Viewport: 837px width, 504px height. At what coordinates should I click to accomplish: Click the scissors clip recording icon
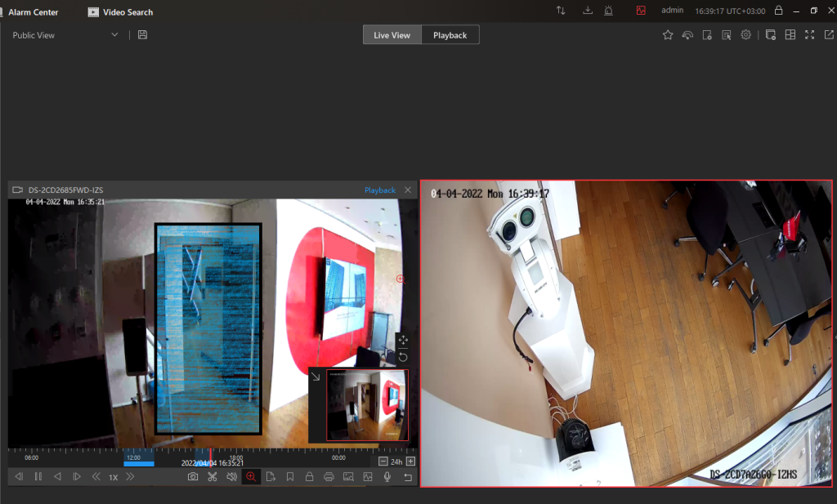212,476
